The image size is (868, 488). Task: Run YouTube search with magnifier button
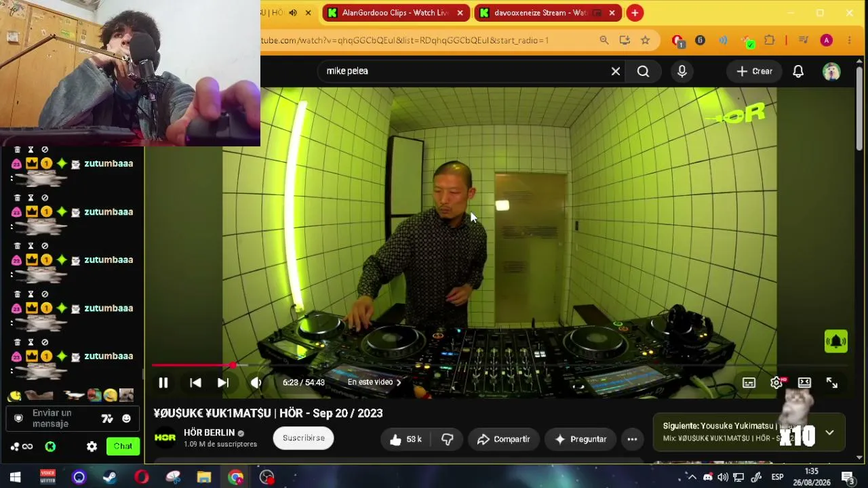[x=643, y=71]
